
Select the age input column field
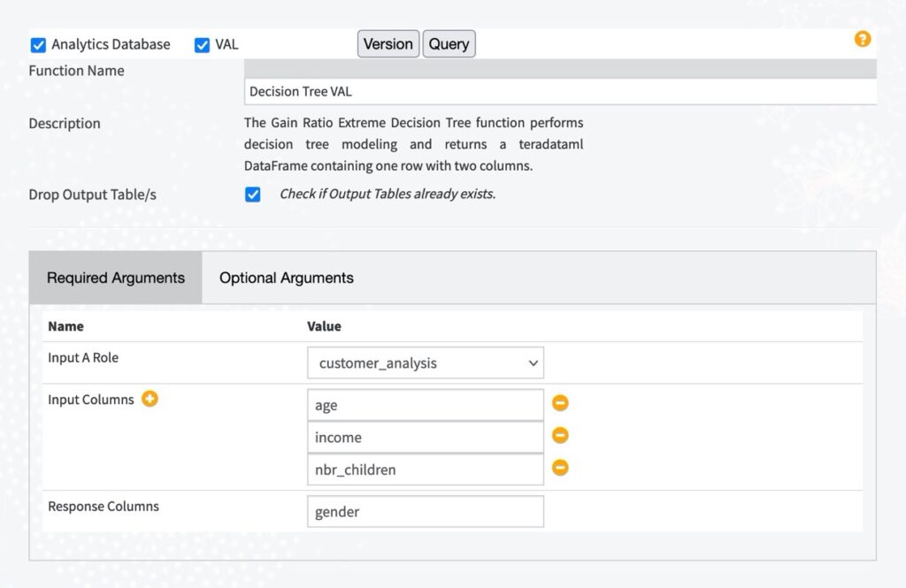tap(425, 403)
